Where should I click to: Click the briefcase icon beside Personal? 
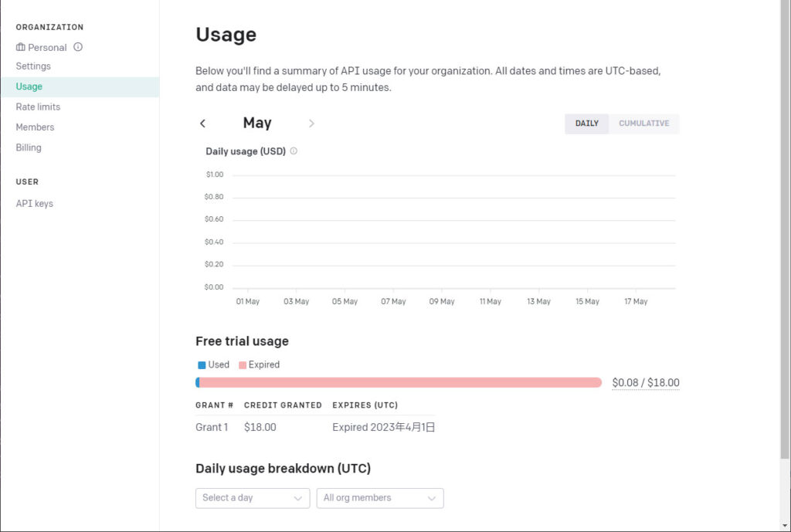tap(21, 47)
